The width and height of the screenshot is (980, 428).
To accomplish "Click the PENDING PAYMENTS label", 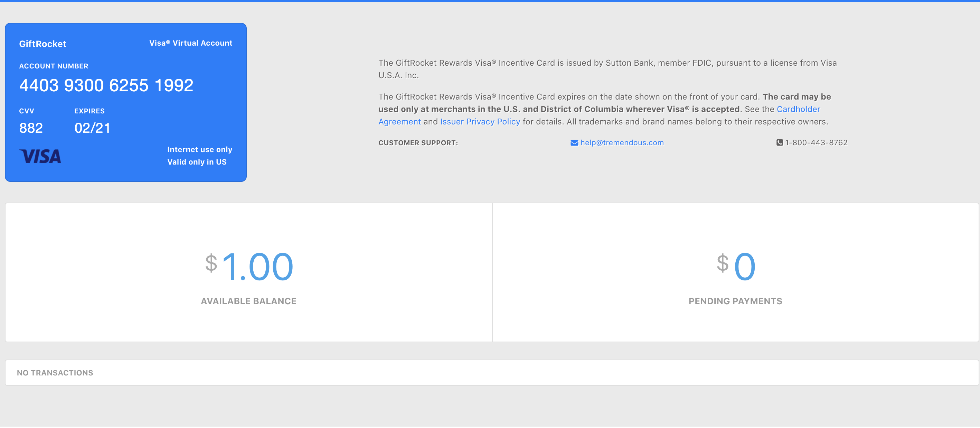I will tap(735, 301).
